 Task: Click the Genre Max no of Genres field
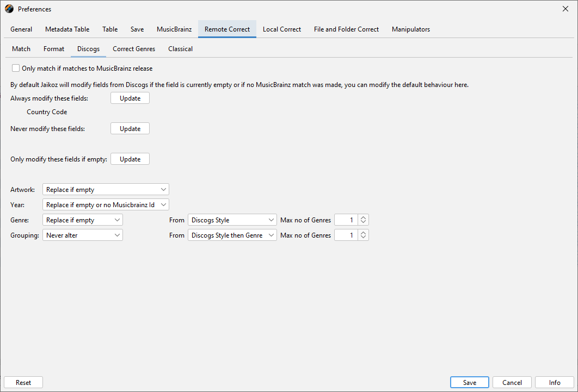[346, 220]
